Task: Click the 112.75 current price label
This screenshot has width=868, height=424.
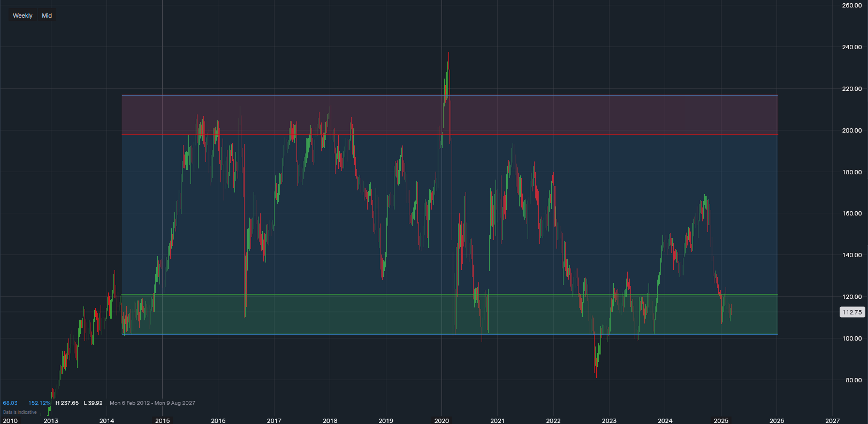Action: [x=852, y=312]
